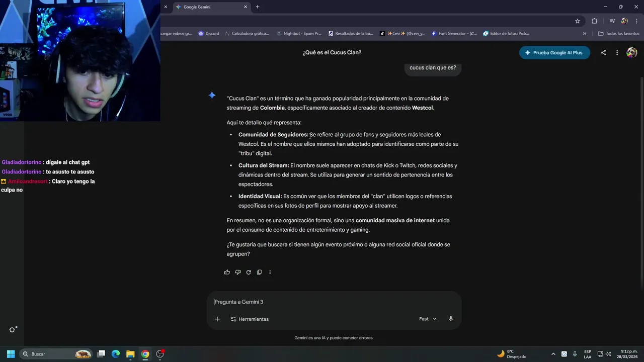Open the Editor de fotos: Pixlr bookmark
The height and width of the screenshot is (362, 644).
[506, 34]
